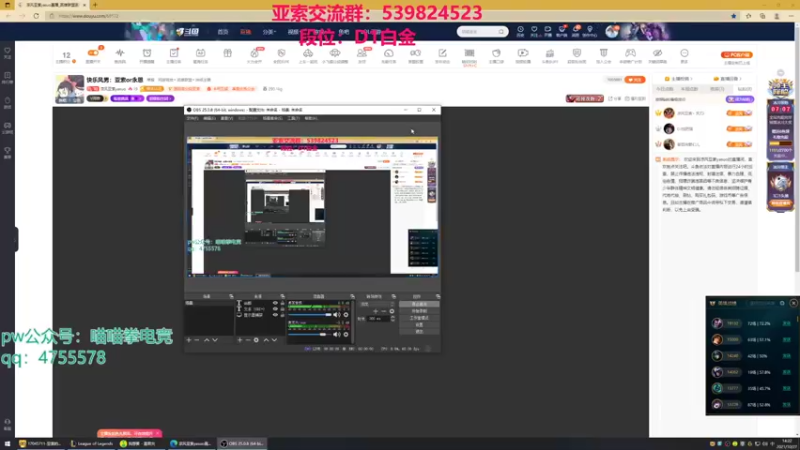Add a scene transition with plus icon
This screenshot has width=800, height=450.
click(x=376, y=311)
